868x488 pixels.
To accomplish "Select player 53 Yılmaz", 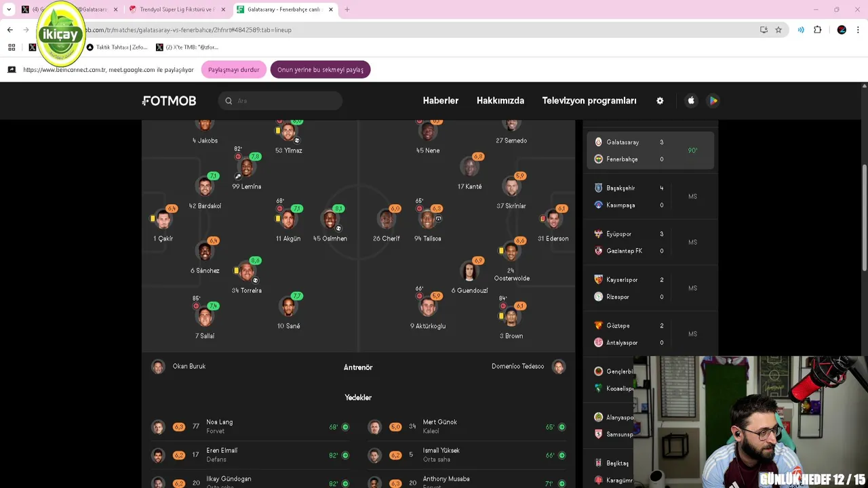I will point(288,138).
